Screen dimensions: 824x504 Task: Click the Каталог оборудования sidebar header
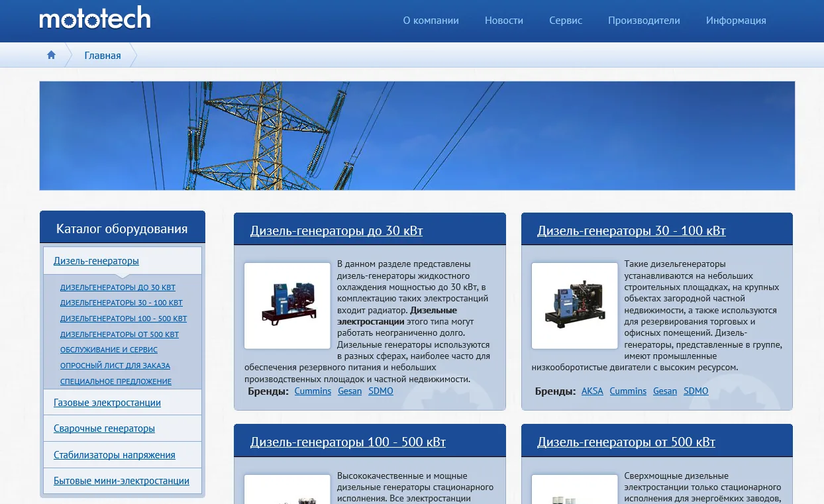pos(123,228)
